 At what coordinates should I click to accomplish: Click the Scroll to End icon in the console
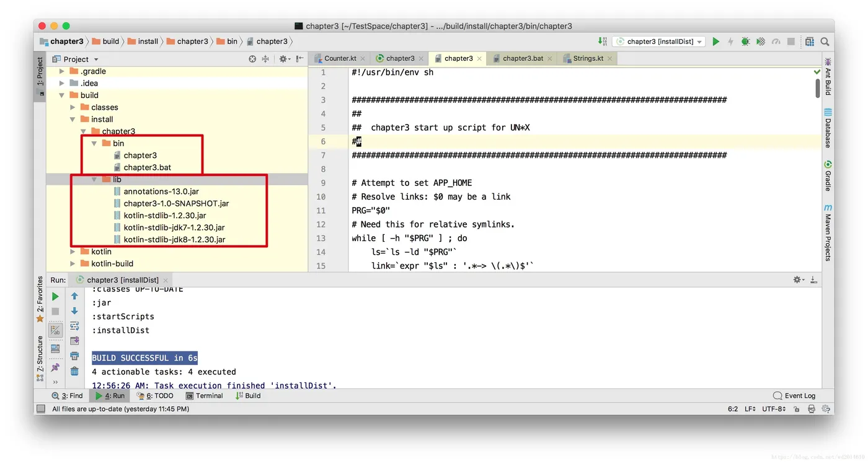click(74, 341)
